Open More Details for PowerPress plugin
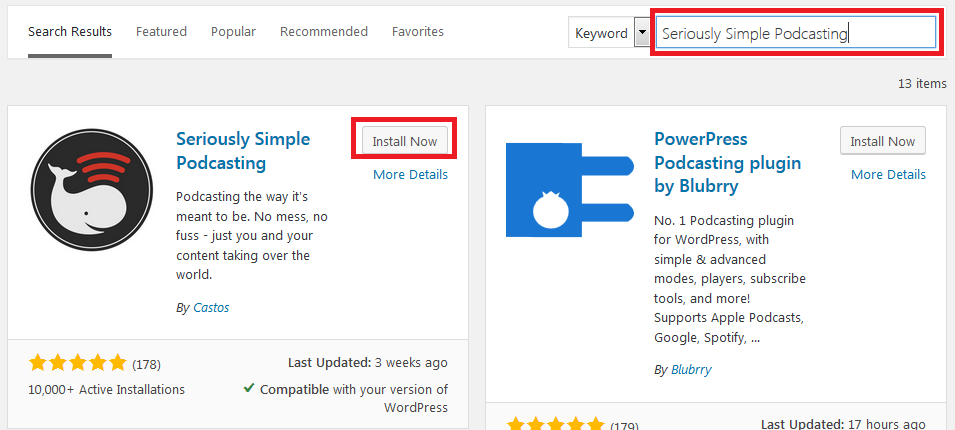Viewport: 955px width, 430px height. click(888, 175)
